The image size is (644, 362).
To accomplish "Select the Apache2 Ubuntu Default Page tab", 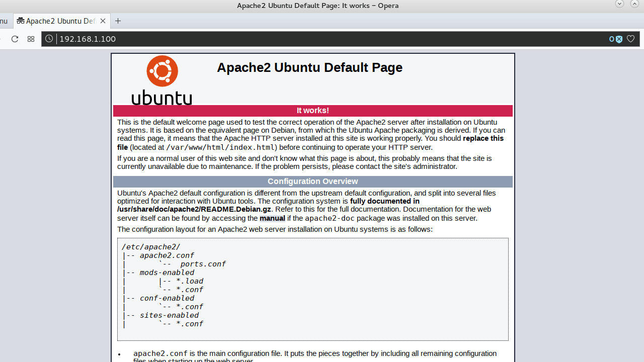I will coord(61,21).
